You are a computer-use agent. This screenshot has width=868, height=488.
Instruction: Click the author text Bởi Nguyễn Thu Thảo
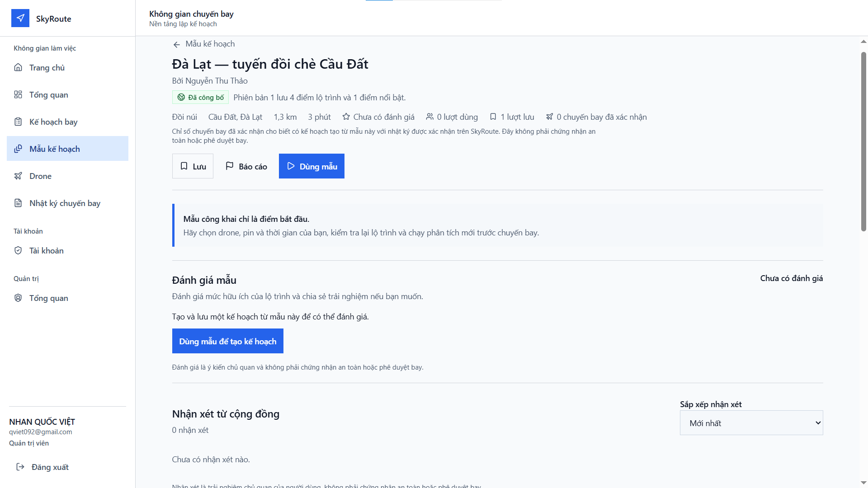210,80
